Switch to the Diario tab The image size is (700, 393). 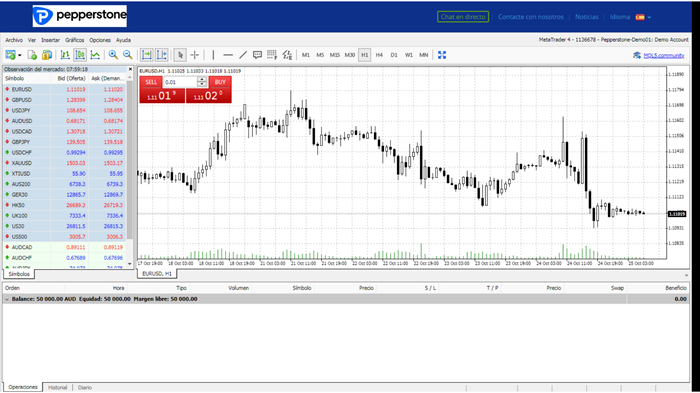coord(85,387)
